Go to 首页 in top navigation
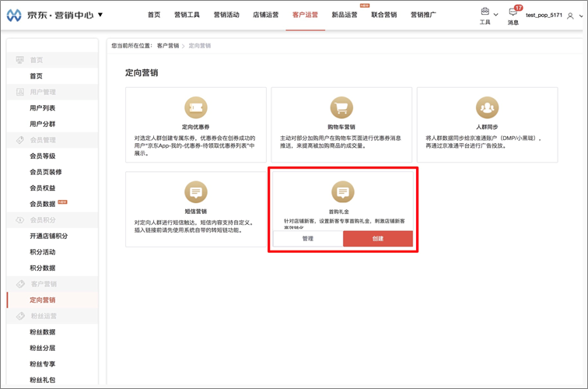This screenshot has height=389, width=588. 154,15
